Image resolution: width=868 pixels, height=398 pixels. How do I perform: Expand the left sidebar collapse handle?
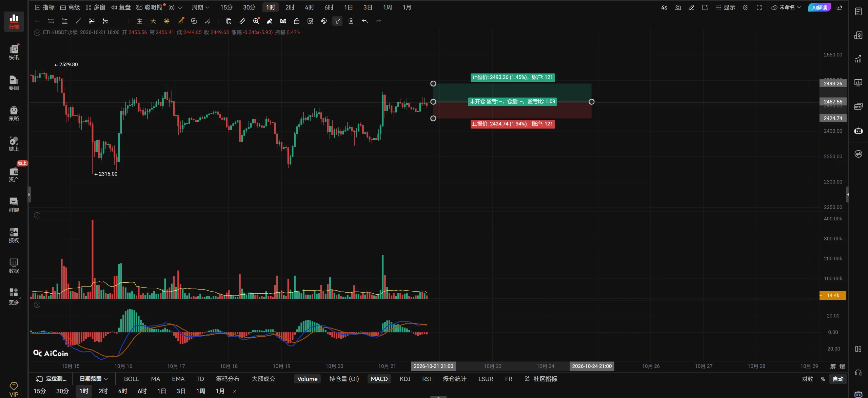point(29,195)
